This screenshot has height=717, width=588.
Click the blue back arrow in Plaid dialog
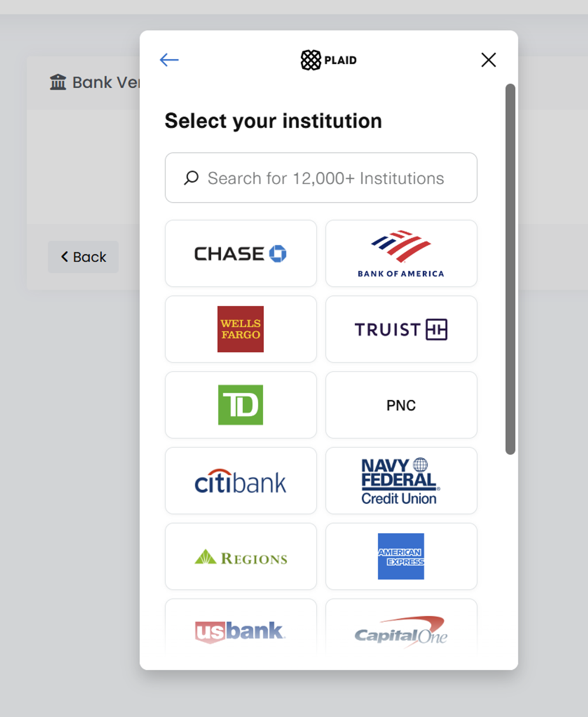tap(169, 60)
